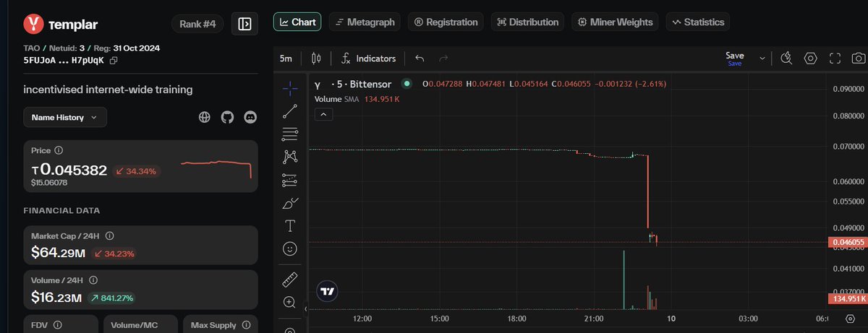The height and width of the screenshot is (333, 868).
Task: Open quick search in chart toolbar
Action: click(786, 59)
